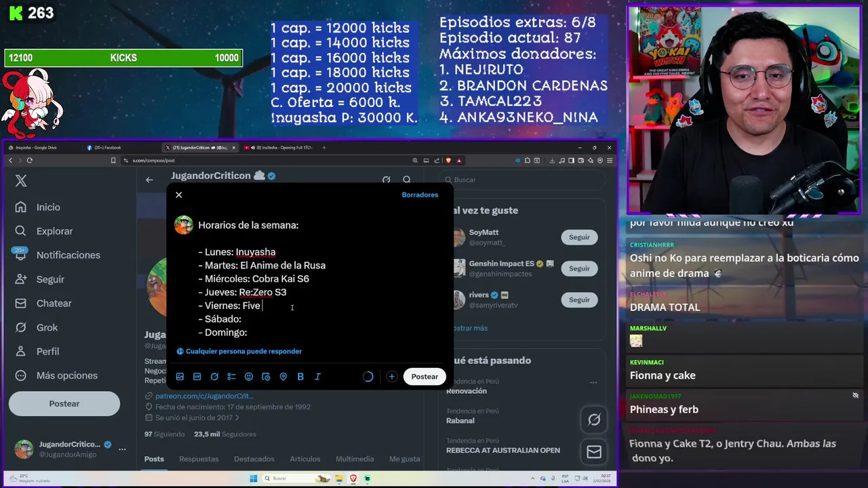This screenshot has height=488, width=868.
Task: Expand Más opciones in sidebar
Action: click(x=56, y=375)
